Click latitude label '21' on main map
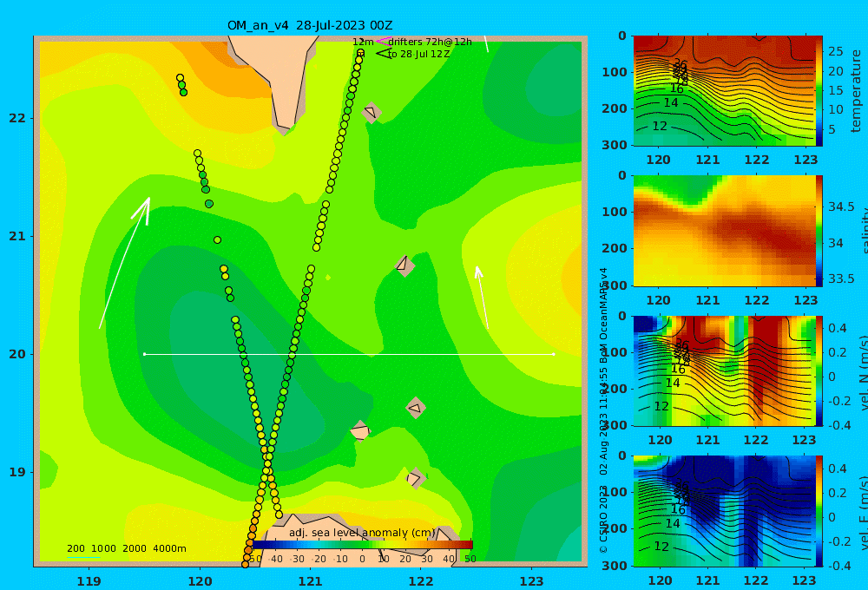 click(16, 236)
